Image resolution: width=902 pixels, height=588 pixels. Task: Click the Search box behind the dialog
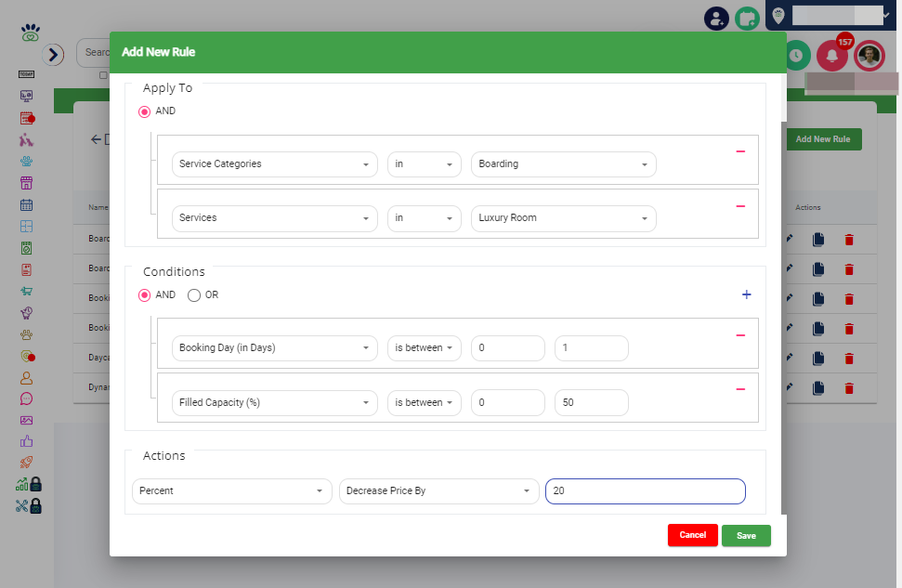(93, 52)
